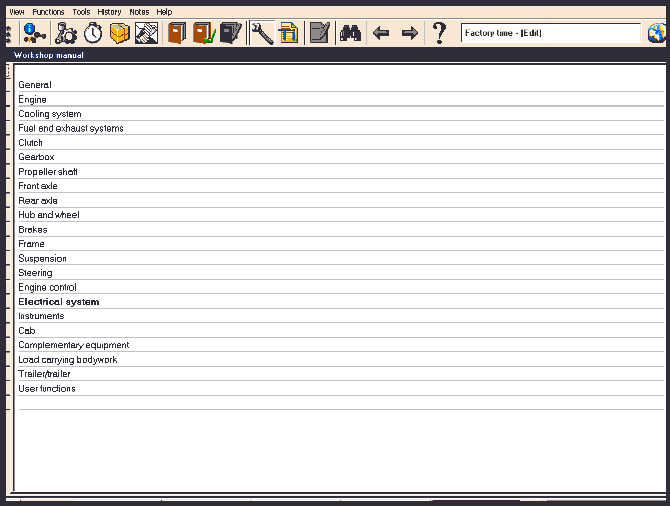Click the notepad with pencil icon
The width and height of the screenshot is (670, 506).
pyautogui.click(x=319, y=33)
